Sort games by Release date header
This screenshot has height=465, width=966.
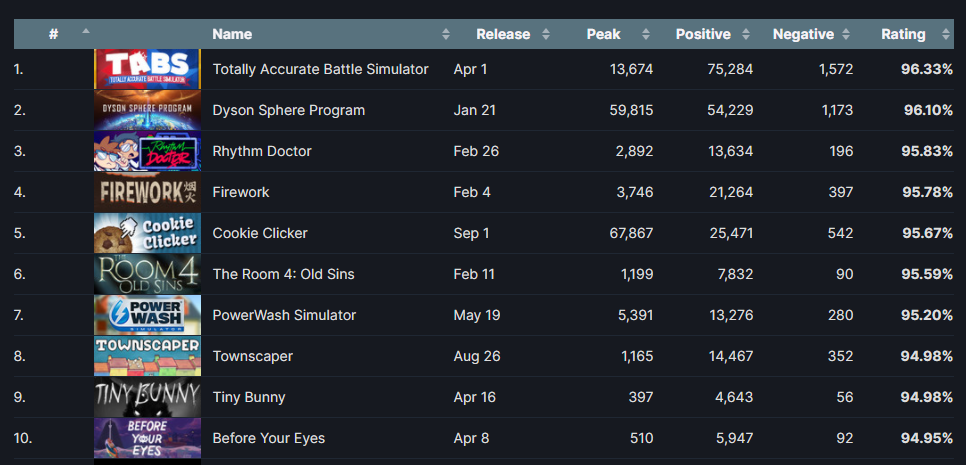[503, 34]
